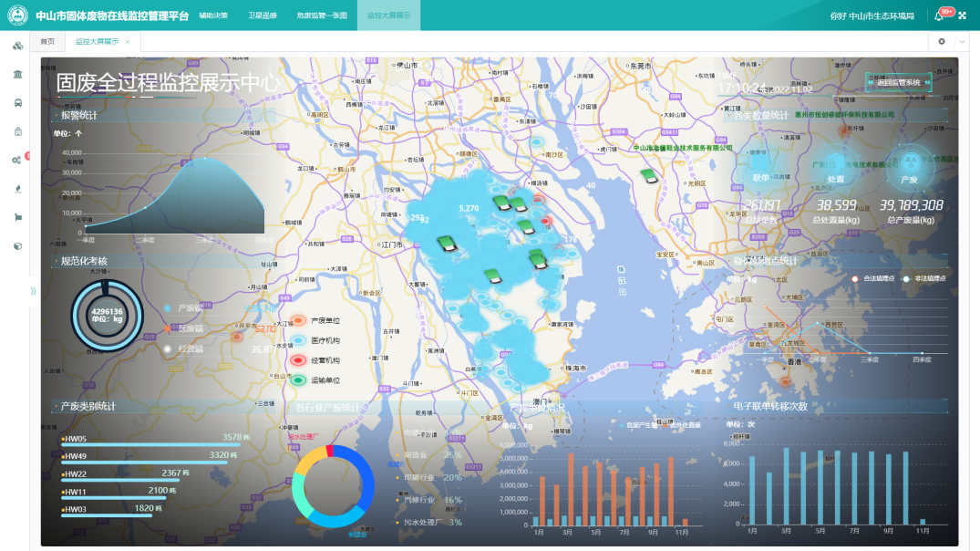Viewport: 980px width, 551px height.
Task: Open the 卫星遥感 menu
Action: pos(262,16)
